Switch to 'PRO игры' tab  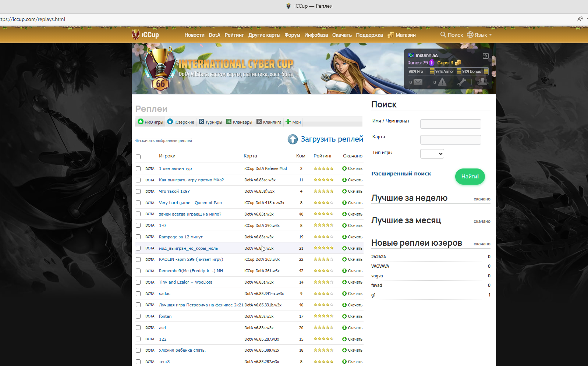pos(150,122)
